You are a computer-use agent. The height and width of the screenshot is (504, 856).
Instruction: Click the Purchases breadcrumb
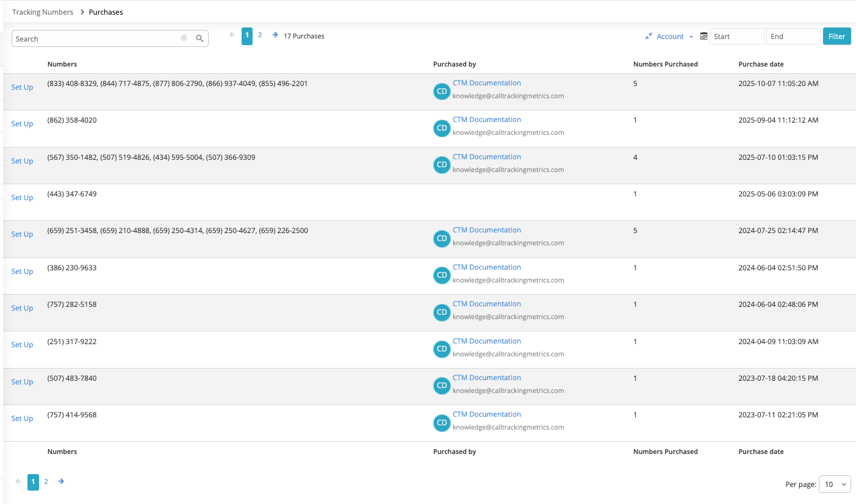coord(106,12)
